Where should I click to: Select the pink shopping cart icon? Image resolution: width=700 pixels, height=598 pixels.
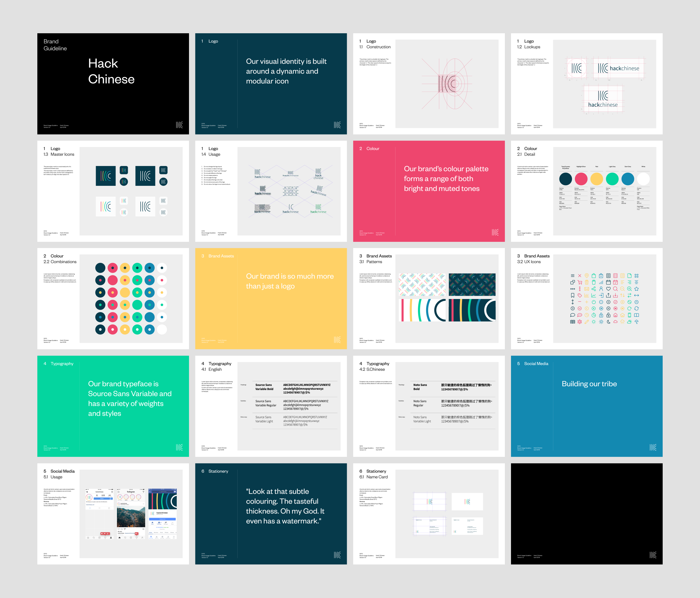[x=580, y=282]
